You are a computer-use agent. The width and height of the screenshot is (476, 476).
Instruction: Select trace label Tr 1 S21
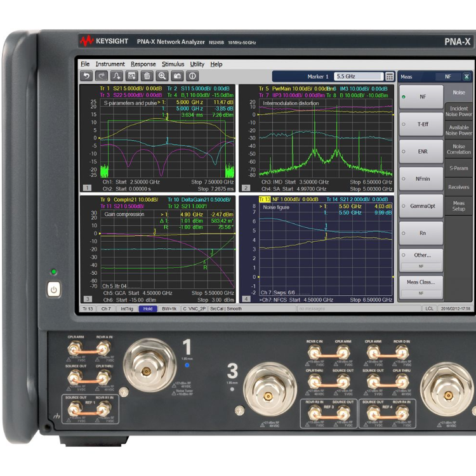131,89
